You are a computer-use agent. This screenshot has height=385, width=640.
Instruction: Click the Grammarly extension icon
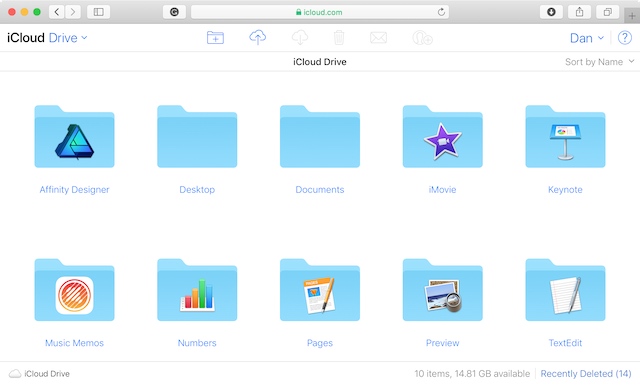[174, 12]
